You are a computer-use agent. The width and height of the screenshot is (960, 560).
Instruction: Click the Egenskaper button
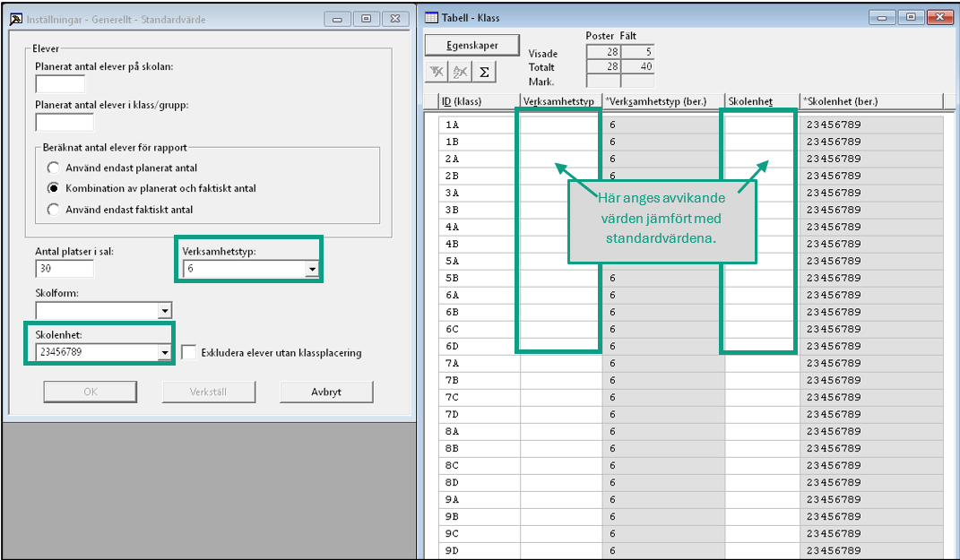(x=472, y=46)
